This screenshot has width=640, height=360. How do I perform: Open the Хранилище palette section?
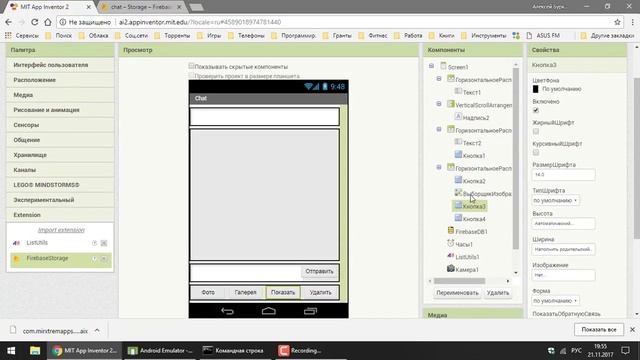pos(60,155)
